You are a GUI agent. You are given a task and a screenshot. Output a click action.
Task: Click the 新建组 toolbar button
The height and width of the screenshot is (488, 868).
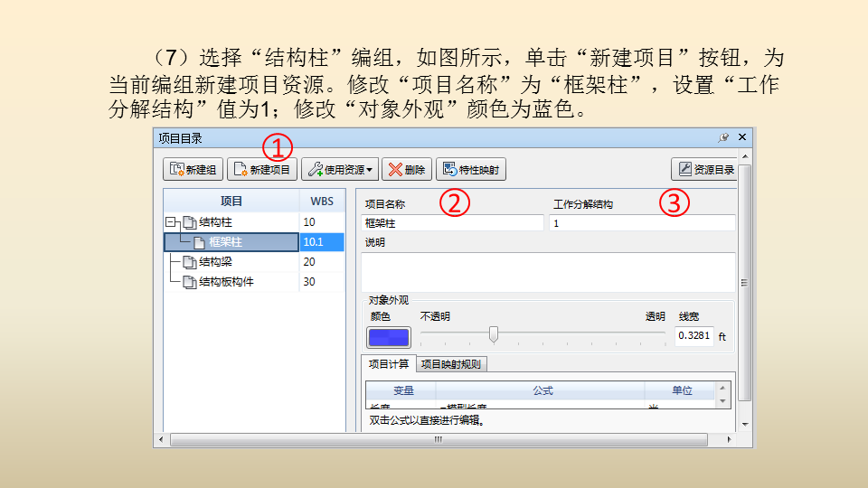point(193,169)
